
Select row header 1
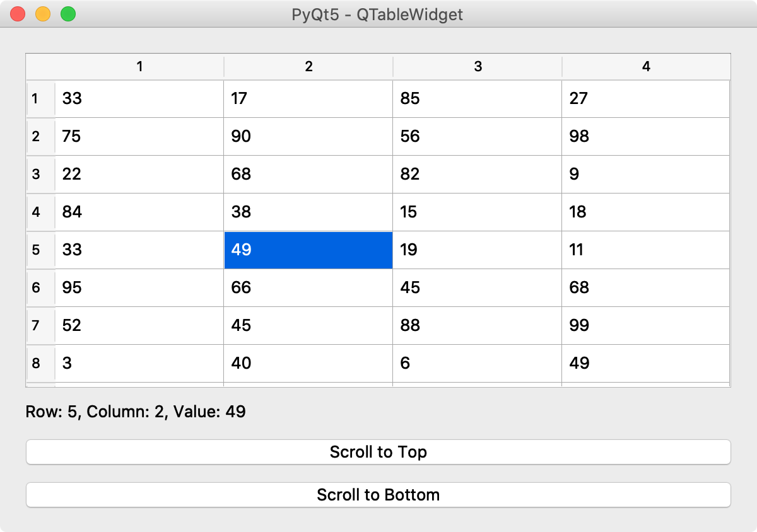point(40,99)
